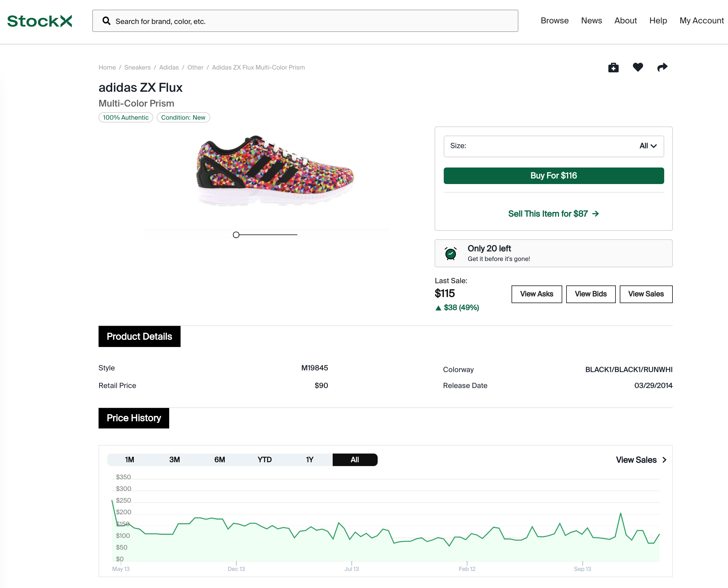Open My Account
This screenshot has height=588, width=728.
[702, 21]
